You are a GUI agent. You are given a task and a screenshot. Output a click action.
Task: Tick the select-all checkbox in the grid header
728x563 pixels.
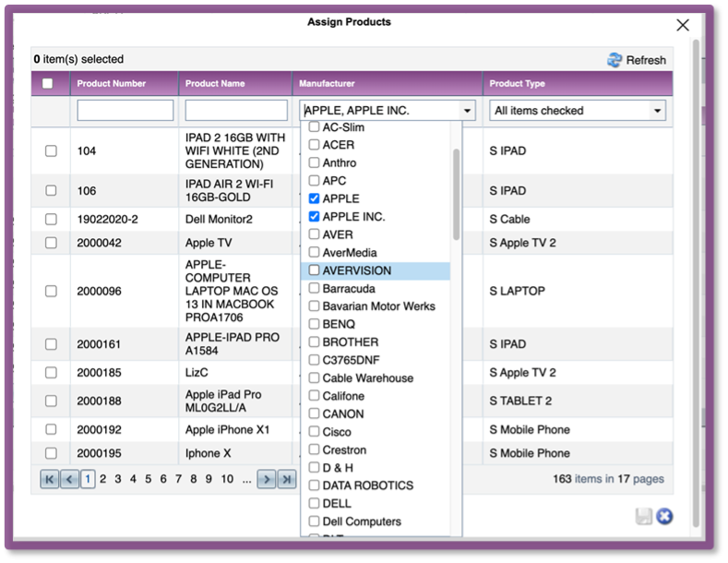point(47,84)
